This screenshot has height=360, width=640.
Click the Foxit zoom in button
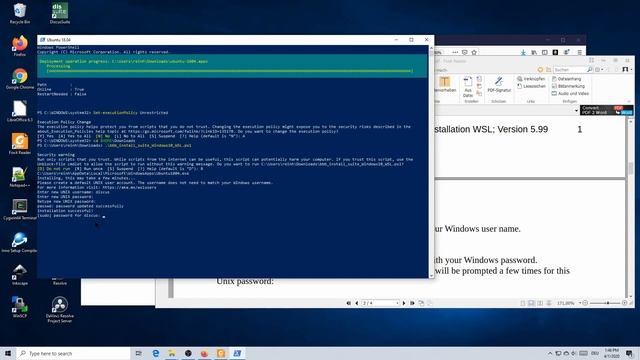(624, 303)
